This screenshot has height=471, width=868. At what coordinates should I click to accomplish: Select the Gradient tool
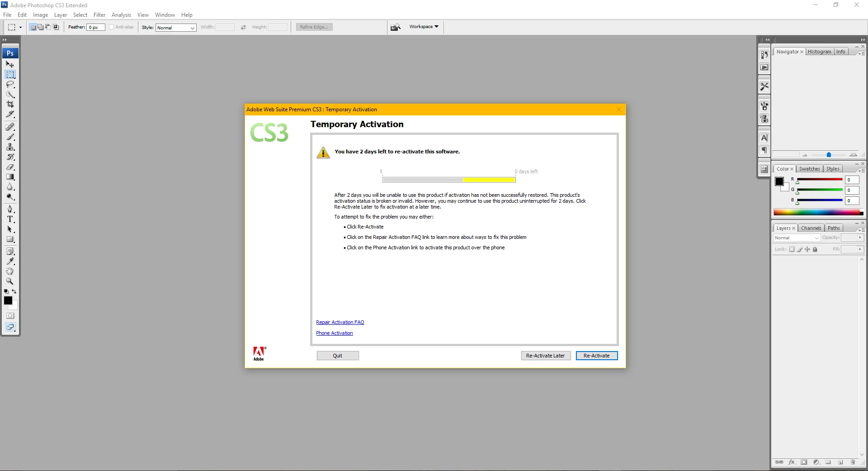point(10,177)
